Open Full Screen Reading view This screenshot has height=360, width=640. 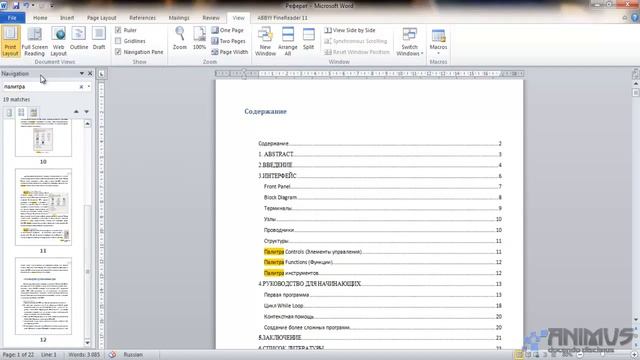click(x=34, y=41)
